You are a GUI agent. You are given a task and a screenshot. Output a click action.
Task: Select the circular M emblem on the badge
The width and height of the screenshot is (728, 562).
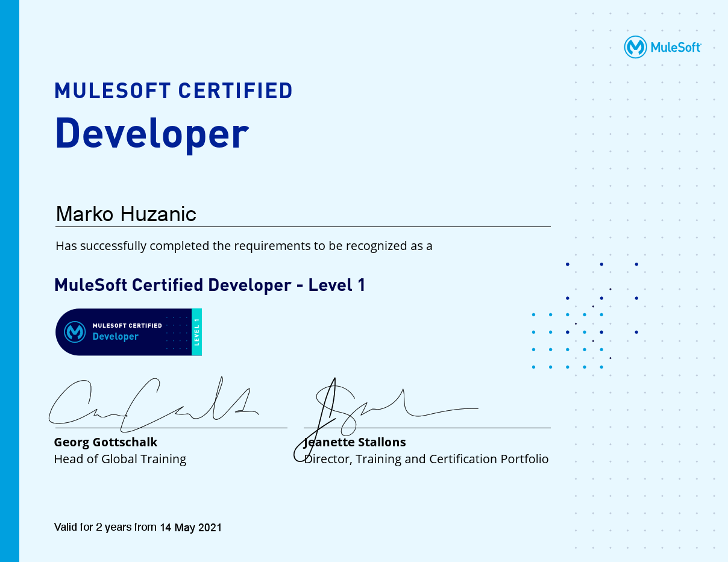[75, 332]
